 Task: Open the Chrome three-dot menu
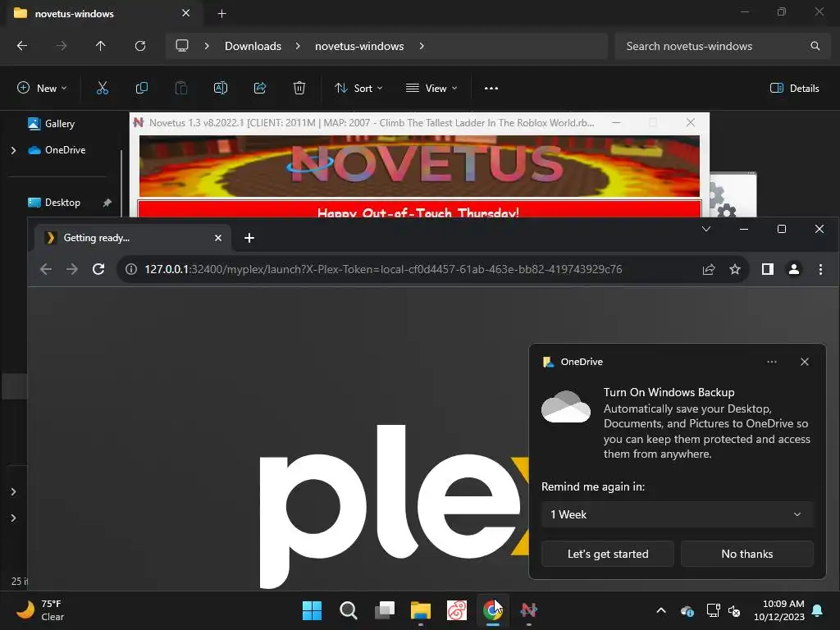click(820, 269)
